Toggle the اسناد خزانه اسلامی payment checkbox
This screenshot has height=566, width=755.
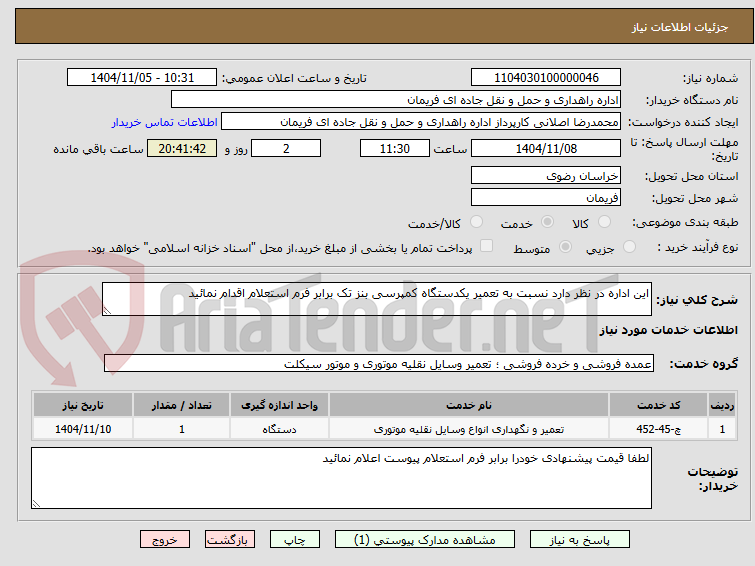tap(487, 246)
